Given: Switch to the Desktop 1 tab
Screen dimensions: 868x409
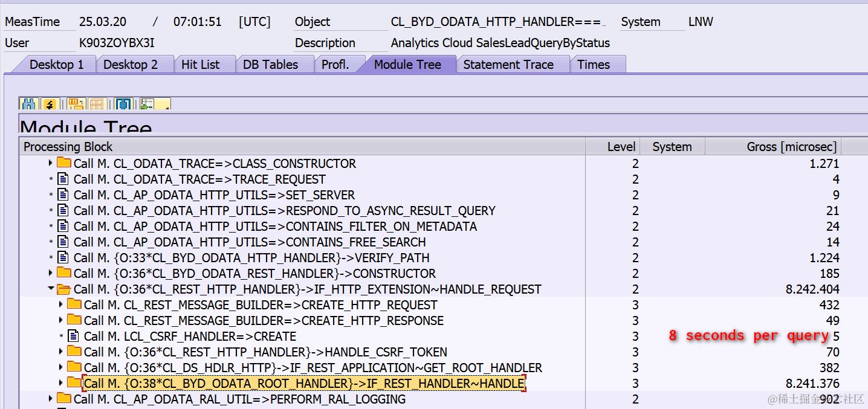Looking at the screenshot, I should pos(56,65).
